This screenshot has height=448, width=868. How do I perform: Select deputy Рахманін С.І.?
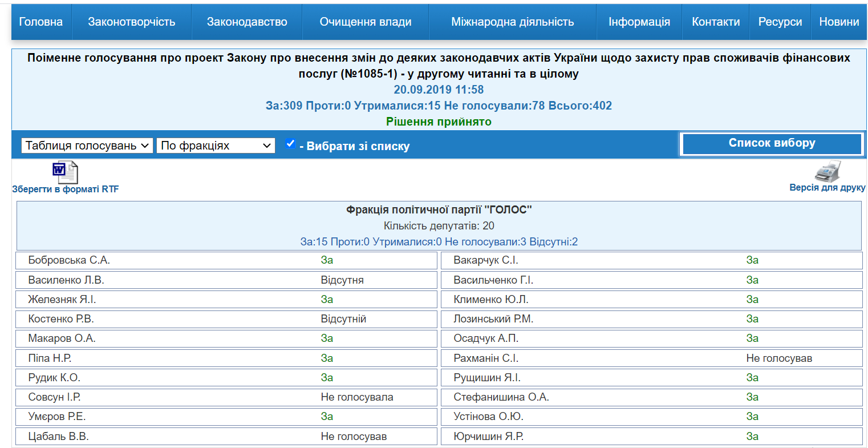point(486,358)
